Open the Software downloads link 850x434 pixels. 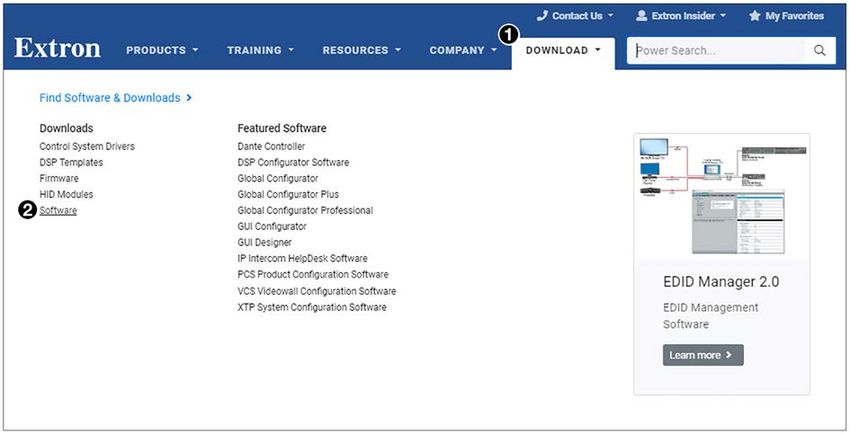[58, 210]
